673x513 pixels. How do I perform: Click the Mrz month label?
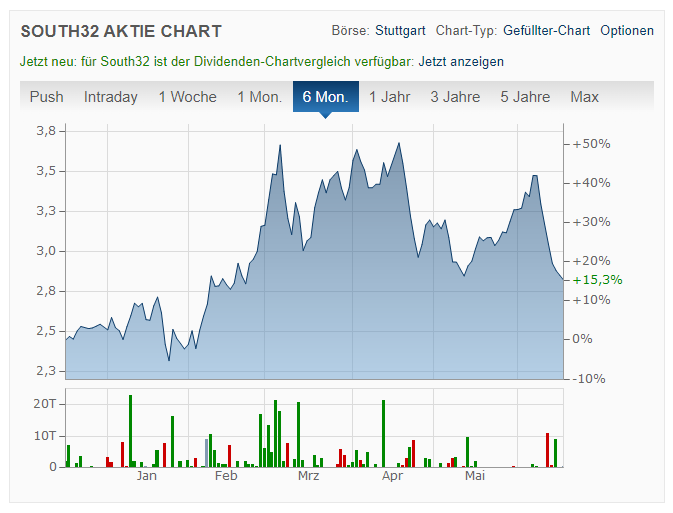(x=309, y=476)
